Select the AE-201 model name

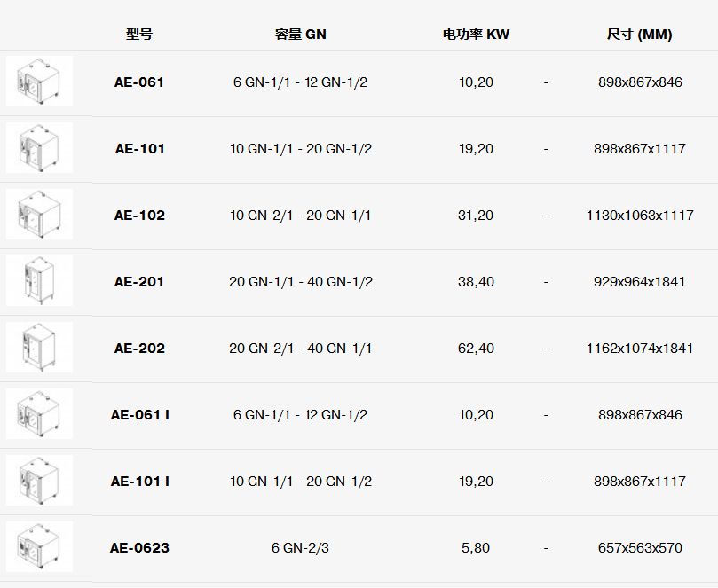pos(139,282)
